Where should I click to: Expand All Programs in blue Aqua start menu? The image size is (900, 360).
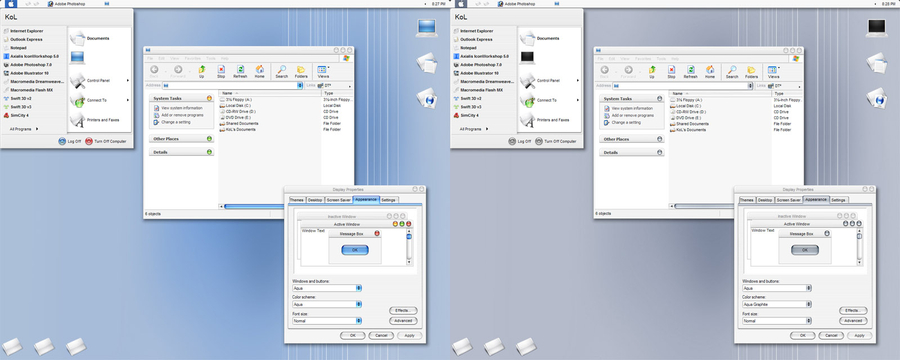point(24,129)
